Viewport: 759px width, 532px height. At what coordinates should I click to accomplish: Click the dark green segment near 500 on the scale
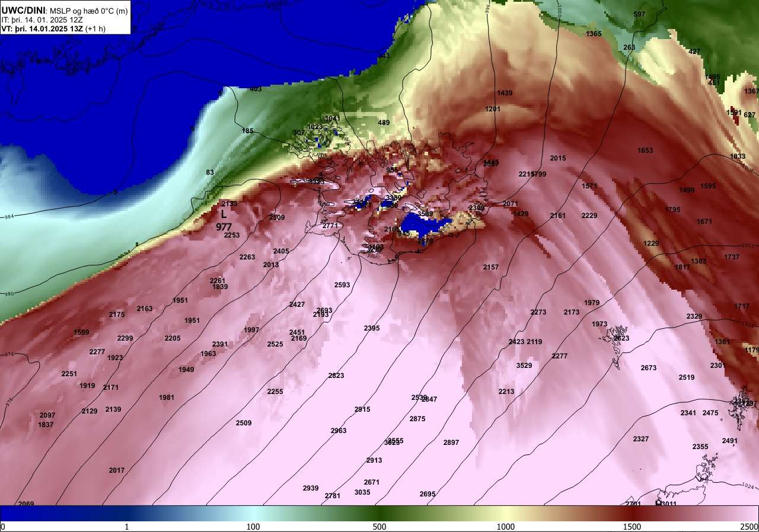point(379,513)
